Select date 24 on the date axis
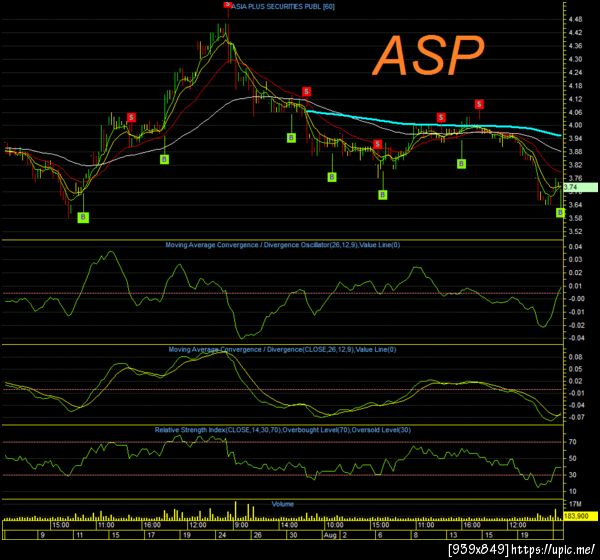The width and height of the screenshot is (600, 560). click(x=222, y=535)
